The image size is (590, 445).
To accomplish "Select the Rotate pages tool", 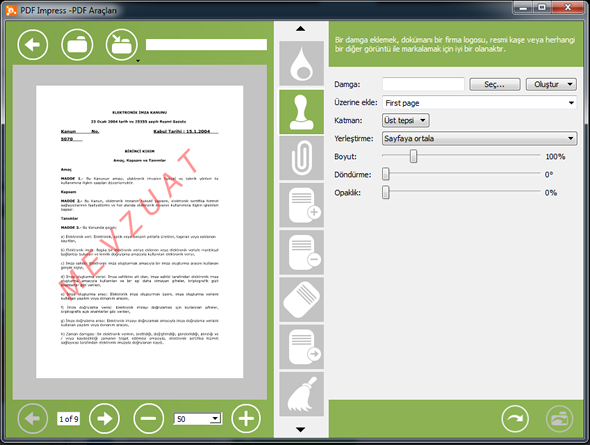I will pyautogui.click(x=301, y=300).
